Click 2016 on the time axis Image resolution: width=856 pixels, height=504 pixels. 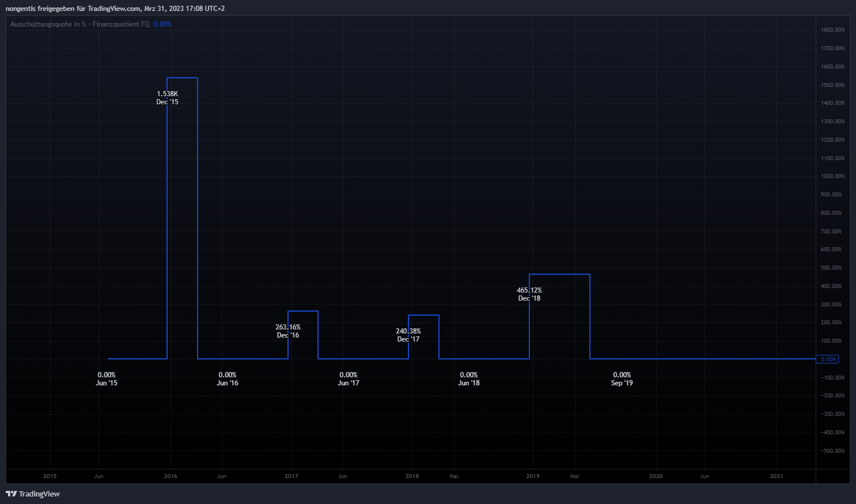click(171, 476)
